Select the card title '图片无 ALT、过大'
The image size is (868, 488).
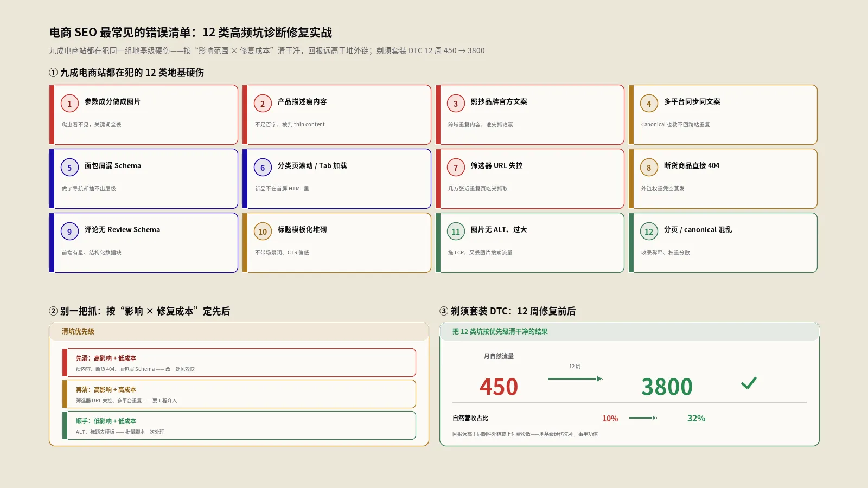coord(499,229)
